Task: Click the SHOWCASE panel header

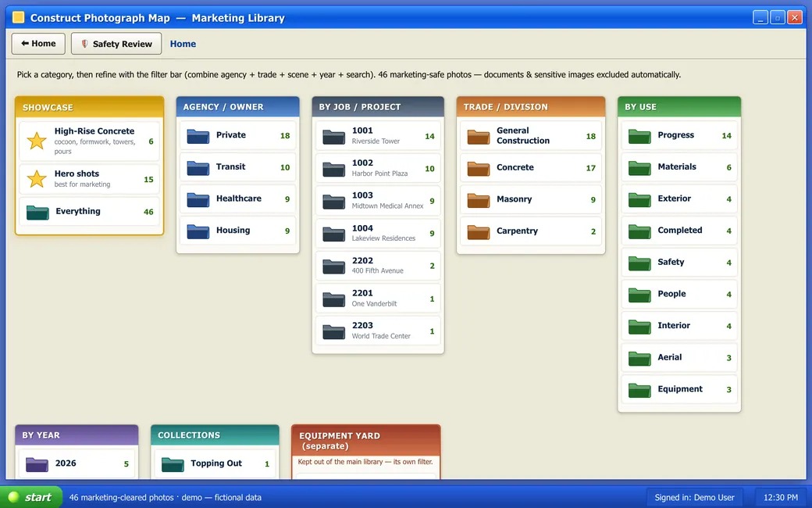Action: 90,107
